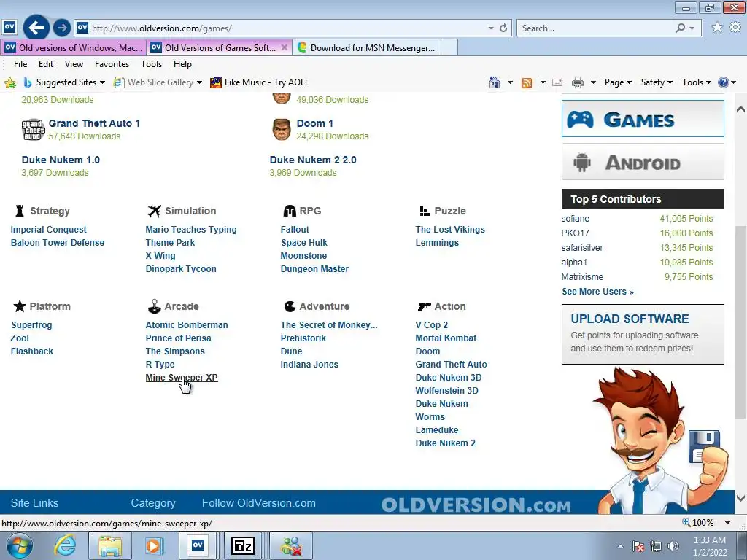Open Internet Explorer from taskbar
Viewport: 747px width, 560px height.
tap(65, 546)
